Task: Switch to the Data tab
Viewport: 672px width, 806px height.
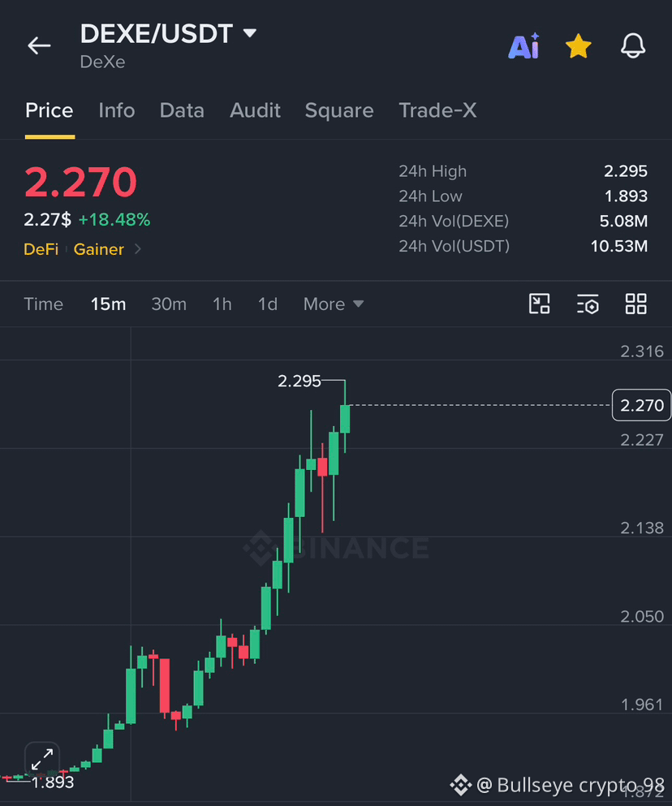Action: pos(182,110)
